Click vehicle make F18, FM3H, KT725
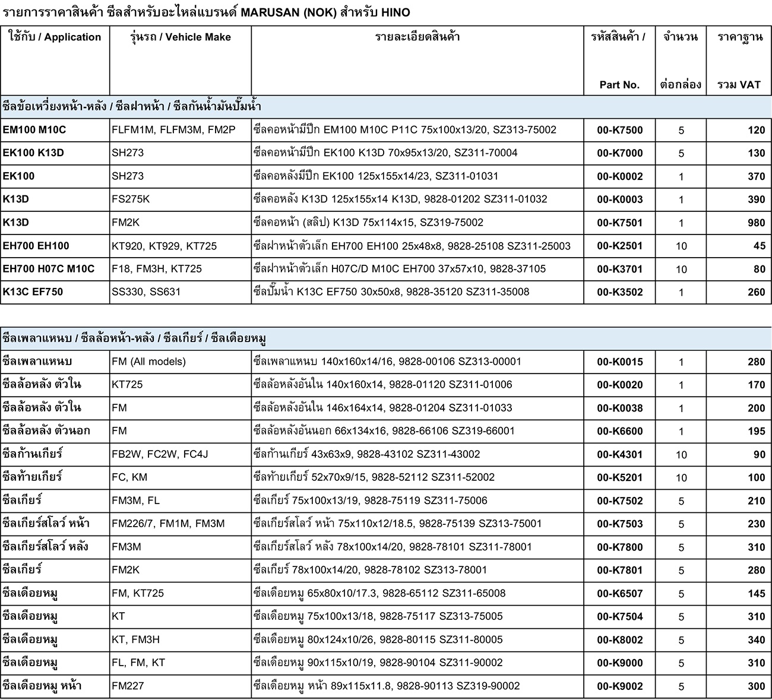 (157, 268)
